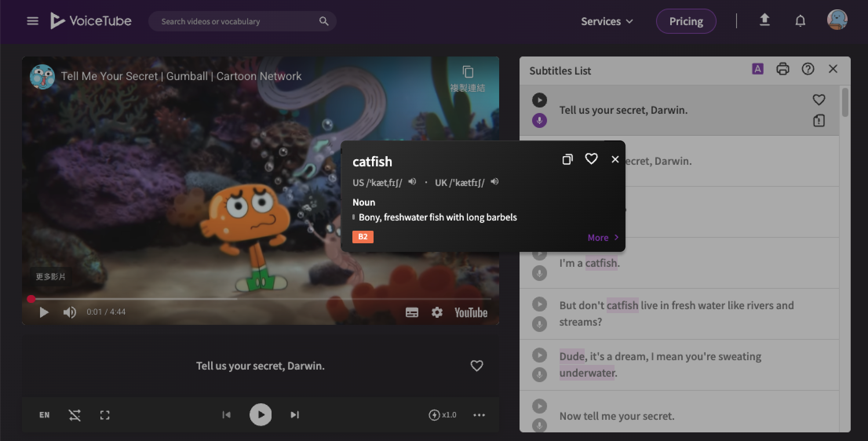This screenshot has width=868, height=441.
Task: Toggle the repeat loop mode
Action: point(75,415)
